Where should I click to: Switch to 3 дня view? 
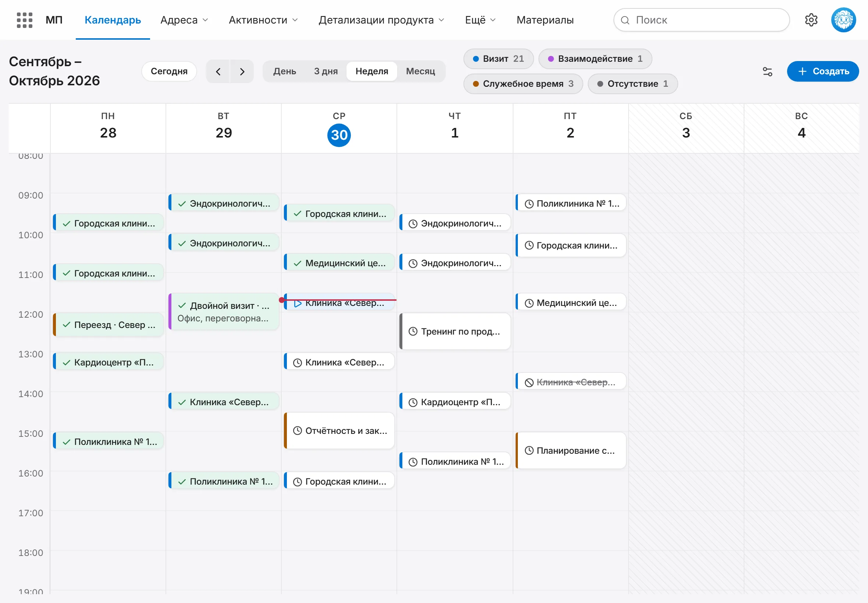coord(326,71)
